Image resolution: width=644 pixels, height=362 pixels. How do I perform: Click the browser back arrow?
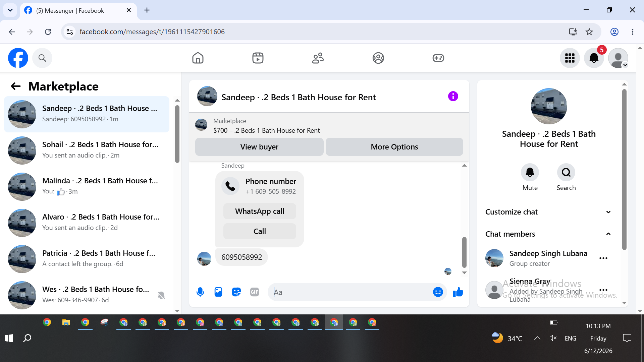[x=12, y=32]
